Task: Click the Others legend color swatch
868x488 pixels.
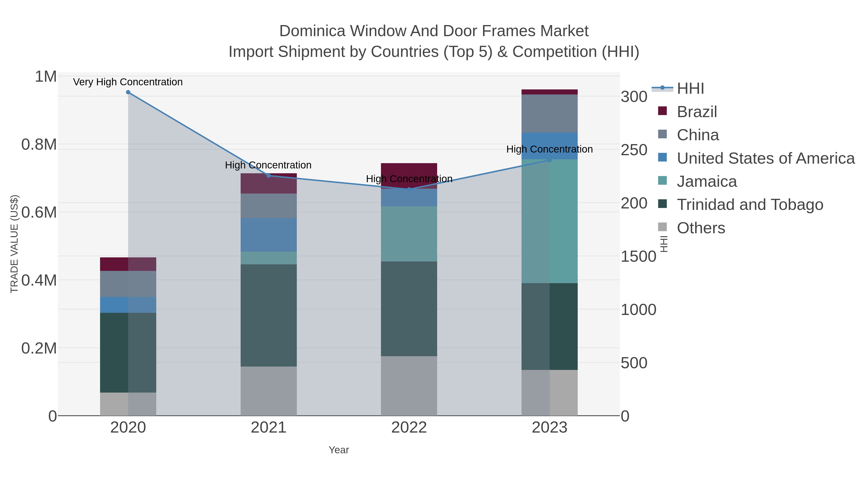Action: (x=663, y=227)
